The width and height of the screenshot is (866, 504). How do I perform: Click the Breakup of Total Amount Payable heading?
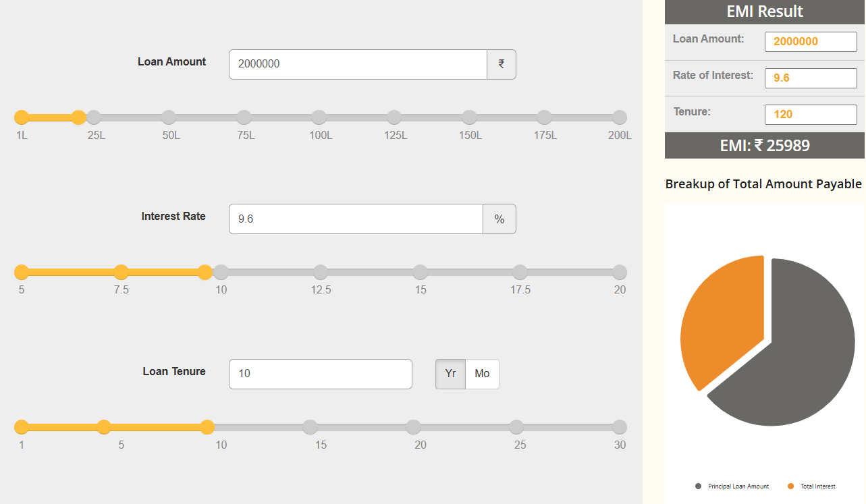pos(763,183)
